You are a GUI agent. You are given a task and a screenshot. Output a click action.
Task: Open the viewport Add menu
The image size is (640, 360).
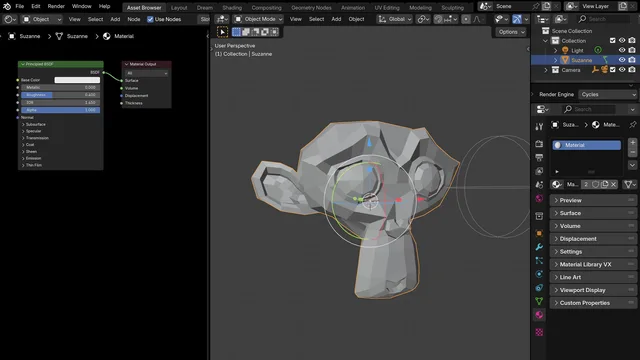point(336,19)
